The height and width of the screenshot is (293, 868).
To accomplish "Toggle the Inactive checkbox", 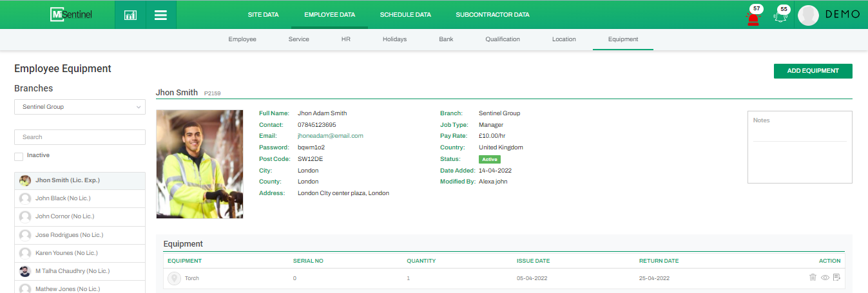I will tap(19, 156).
